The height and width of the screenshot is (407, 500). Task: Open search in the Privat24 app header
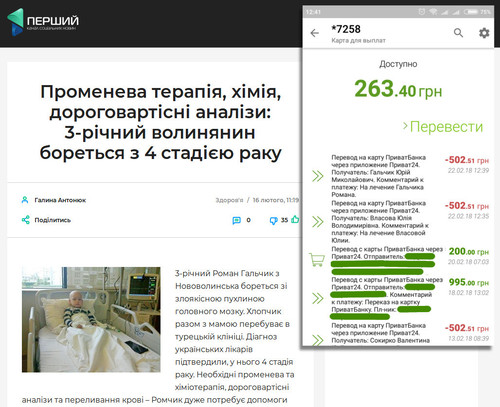[x=458, y=33]
